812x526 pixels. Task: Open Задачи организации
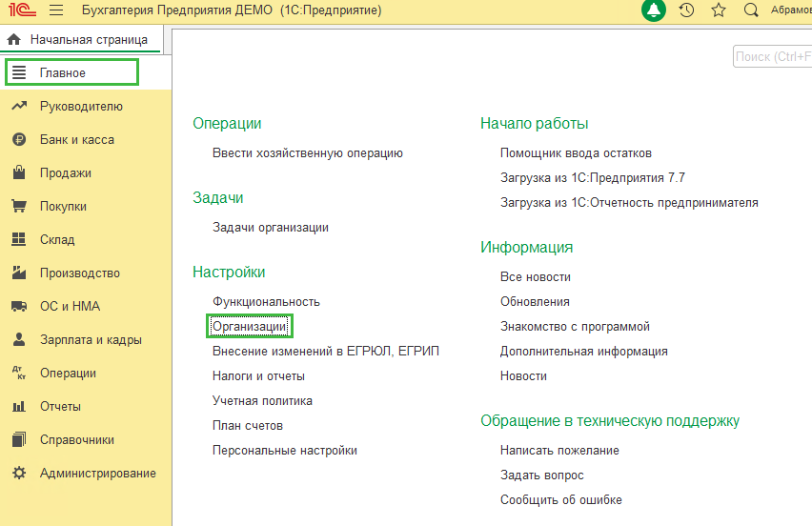271,228
